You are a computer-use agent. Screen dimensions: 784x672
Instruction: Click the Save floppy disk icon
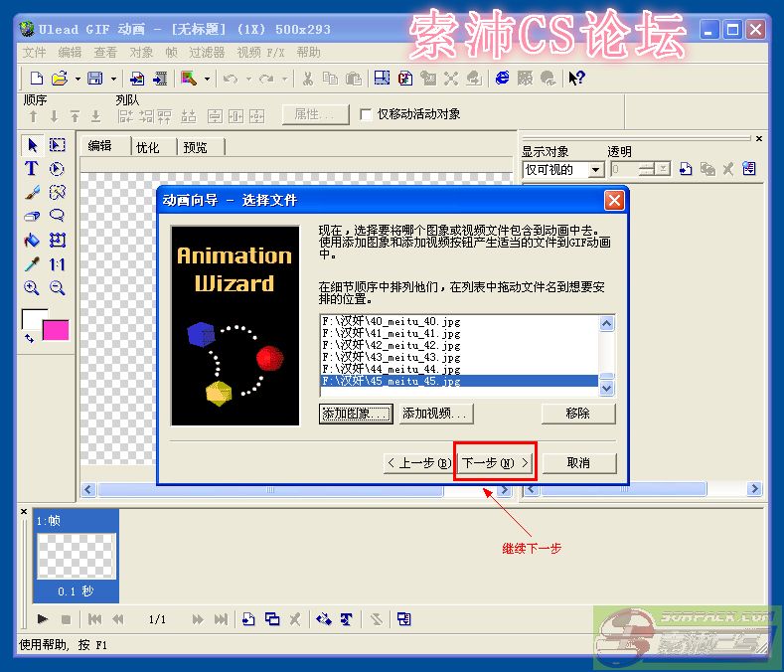click(x=95, y=79)
